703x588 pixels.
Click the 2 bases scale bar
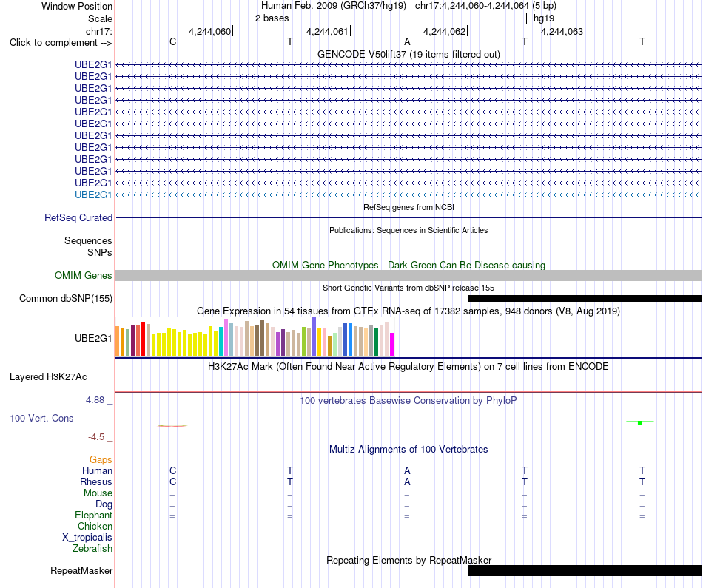(409, 18)
